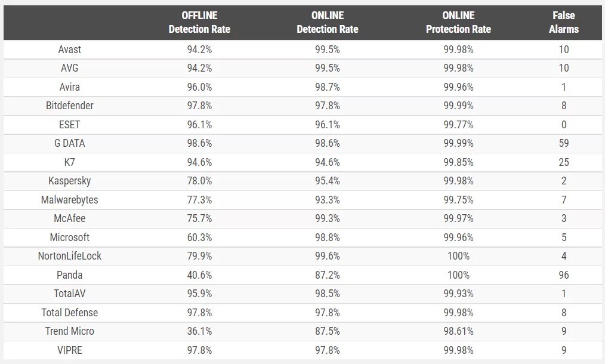Click TotalAV's 98.5% online detection rate

coord(328,294)
